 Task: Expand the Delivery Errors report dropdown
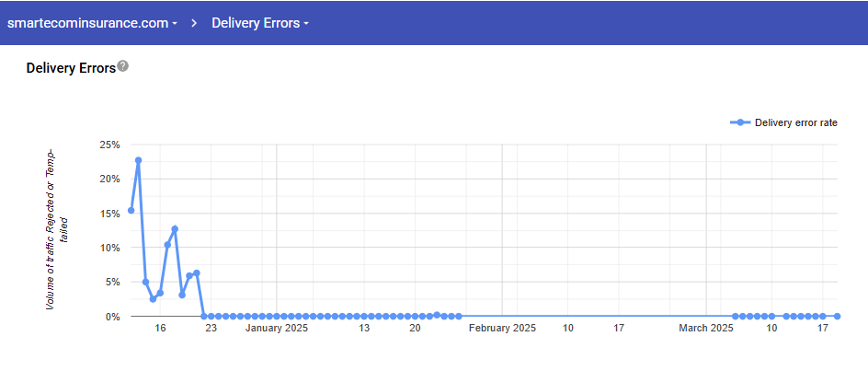tap(259, 23)
